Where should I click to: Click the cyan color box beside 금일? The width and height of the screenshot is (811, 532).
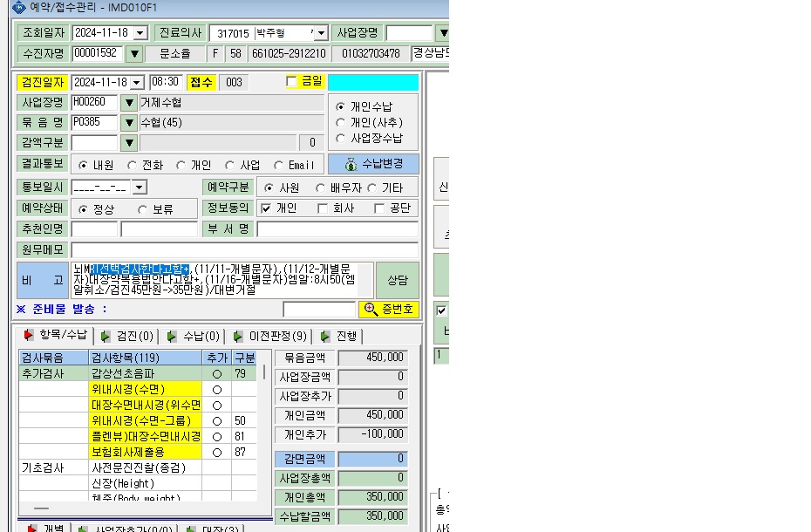[373, 82]
